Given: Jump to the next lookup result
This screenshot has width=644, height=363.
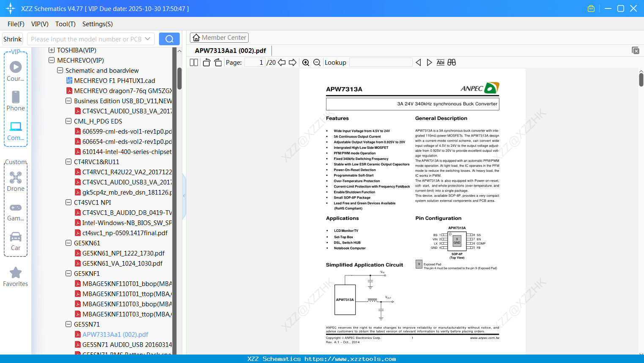Looking at the screenshot, I should pos(429,63).
